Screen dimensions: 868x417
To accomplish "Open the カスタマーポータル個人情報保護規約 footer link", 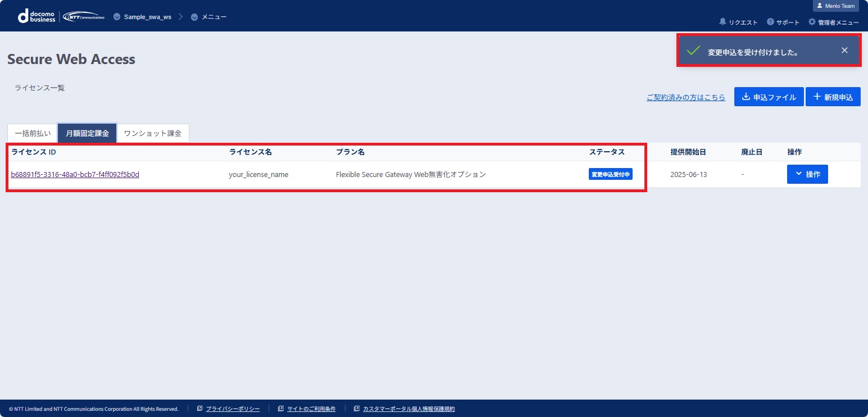I will click(409, 409).
